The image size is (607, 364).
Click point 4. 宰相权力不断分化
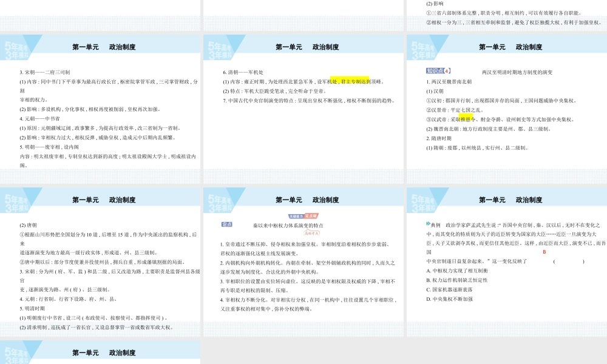[x=308, y=305]
